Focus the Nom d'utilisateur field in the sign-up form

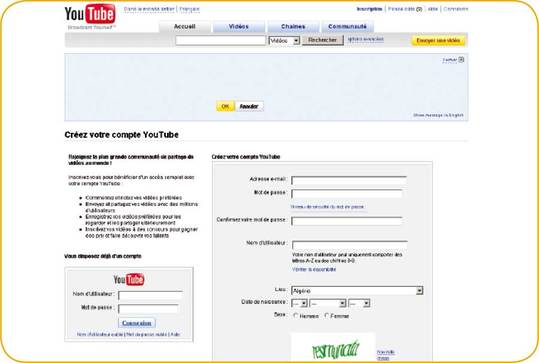[350, 245]
